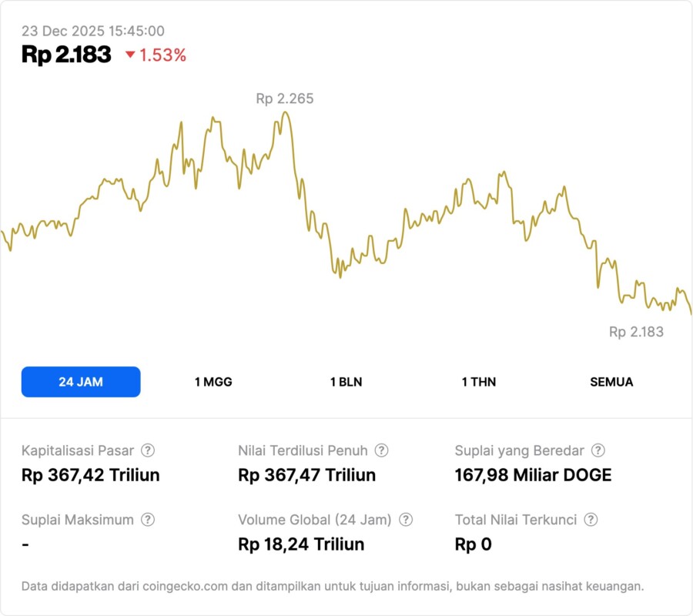Screen dimensions: 693x616
Task: Click question mark next to Suplai Maksimum
Action: 148,520
